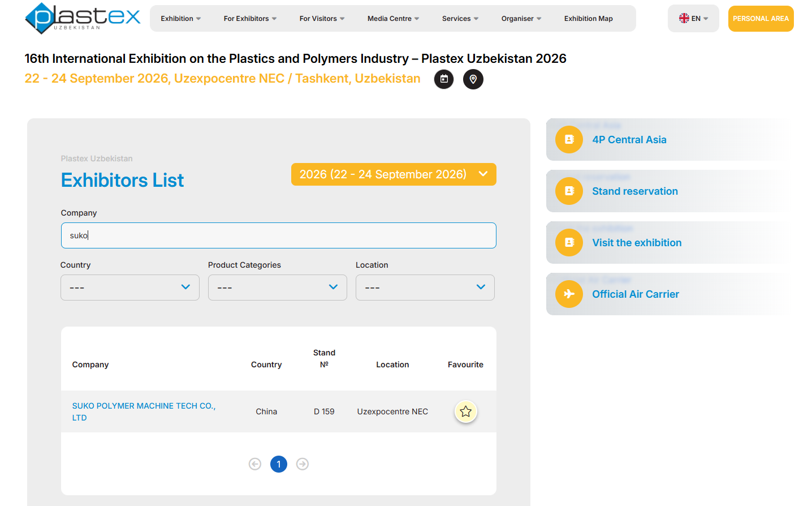
Task: Expand the Services menu
Action: click(460, 19)
